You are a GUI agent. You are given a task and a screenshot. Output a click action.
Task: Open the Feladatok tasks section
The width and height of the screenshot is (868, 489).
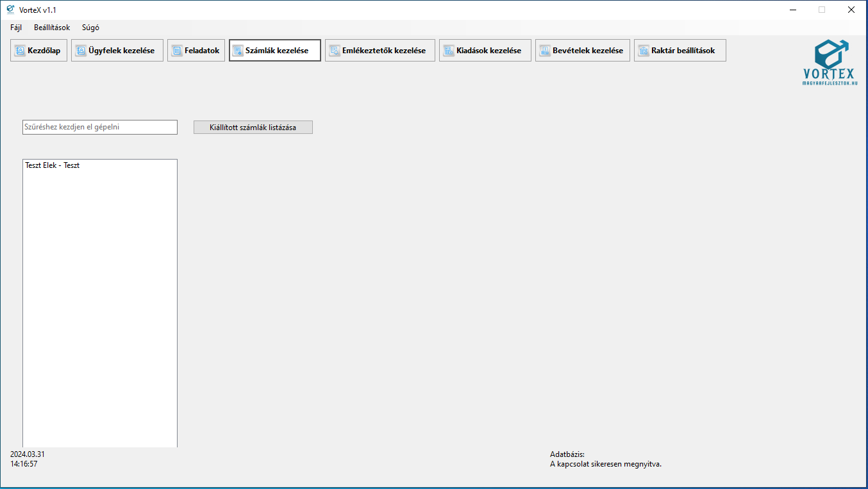coord(196,51)
